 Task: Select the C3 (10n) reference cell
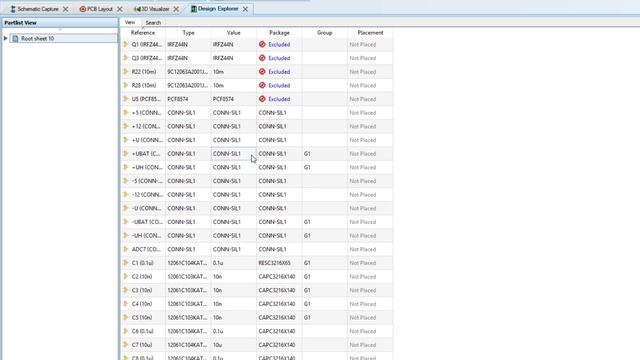(142, 290)
